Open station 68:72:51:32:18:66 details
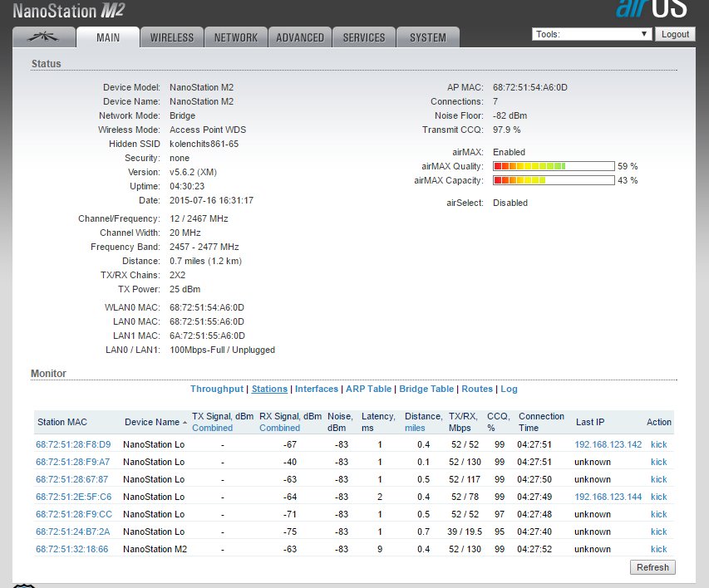The image size is (709, 588). point(71,549)
